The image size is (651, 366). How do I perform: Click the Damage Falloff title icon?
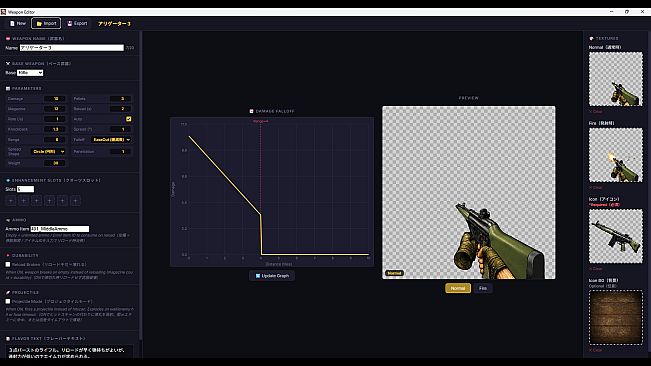point(251,111)
